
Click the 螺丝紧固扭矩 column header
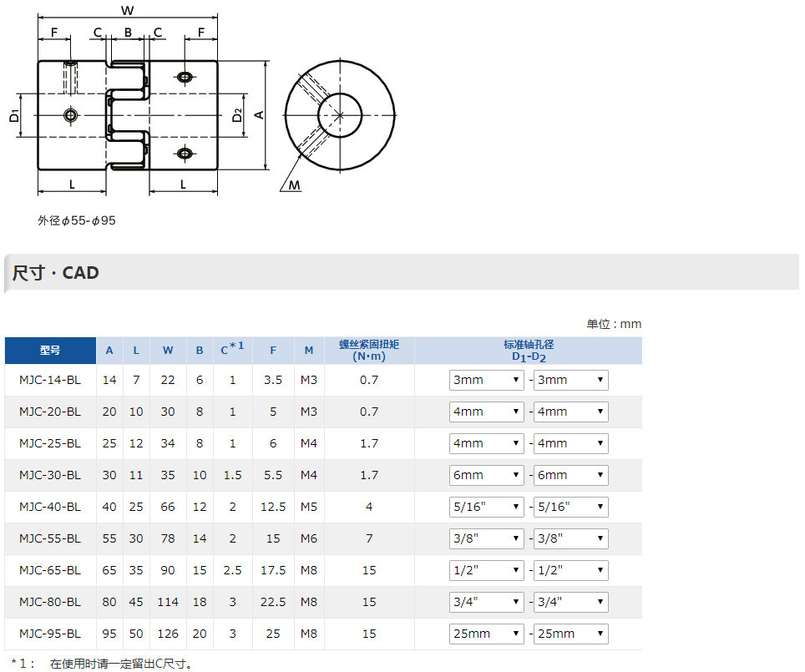[x=369, y=351]
